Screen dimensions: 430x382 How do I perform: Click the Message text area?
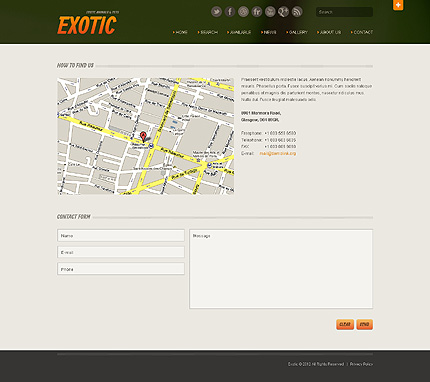pos(281,269)
